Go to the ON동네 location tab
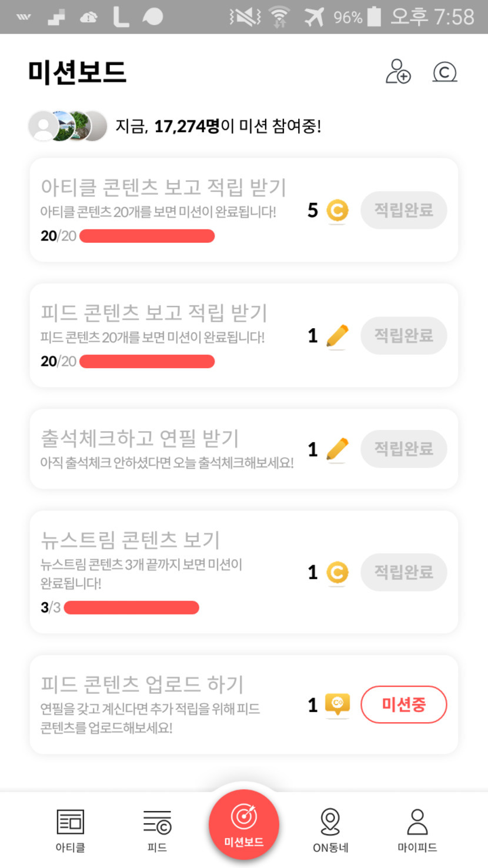Screen dimensions: 488x868 point(330,830)
